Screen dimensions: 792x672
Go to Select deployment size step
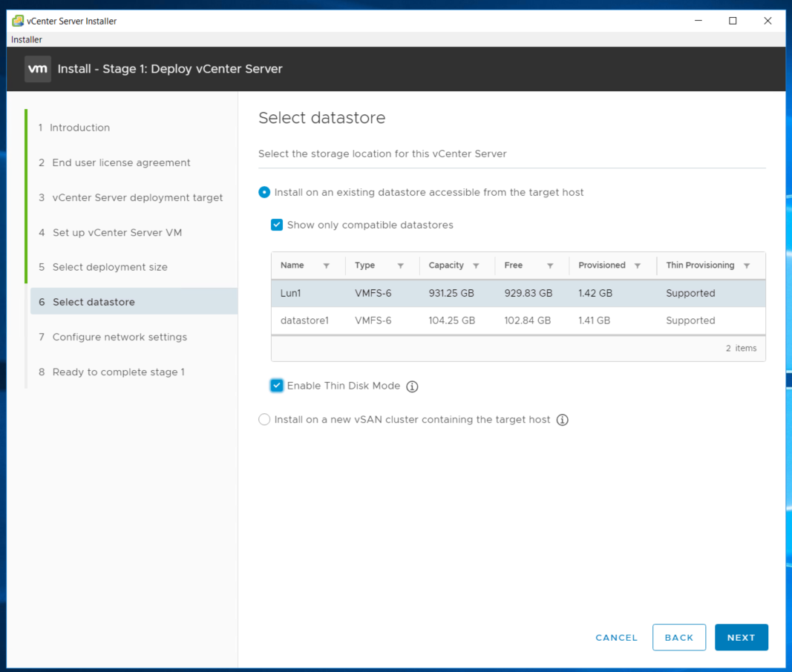pos(110,267)
